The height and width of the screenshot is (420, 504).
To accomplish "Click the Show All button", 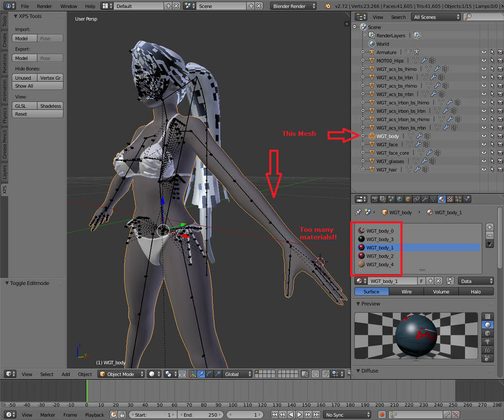I will pos(38,86).
